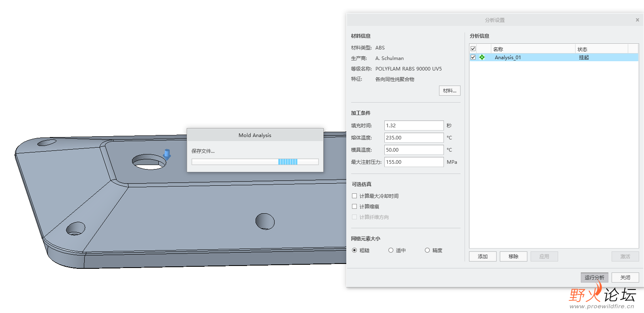This screenshot has height=313, width=644.
Task: Select 适中 mesh size radio button
Action: (391, 250)
